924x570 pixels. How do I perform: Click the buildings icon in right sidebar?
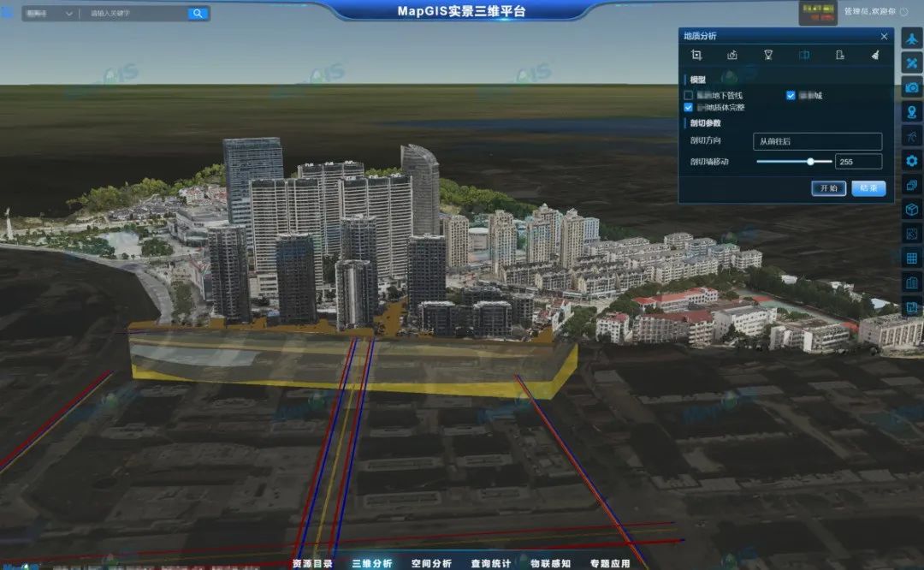click(x=912, y=282)
